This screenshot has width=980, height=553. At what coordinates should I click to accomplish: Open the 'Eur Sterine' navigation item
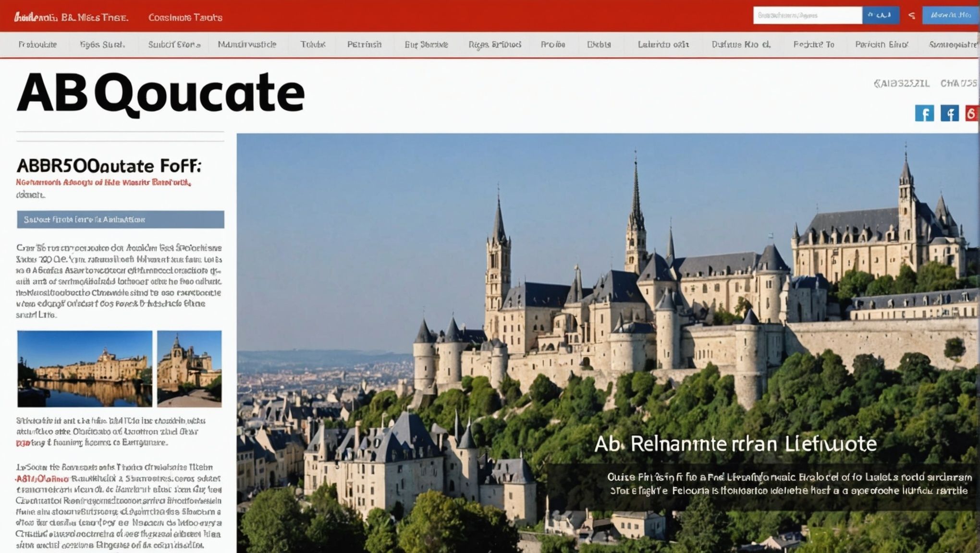tap(426, 45)
